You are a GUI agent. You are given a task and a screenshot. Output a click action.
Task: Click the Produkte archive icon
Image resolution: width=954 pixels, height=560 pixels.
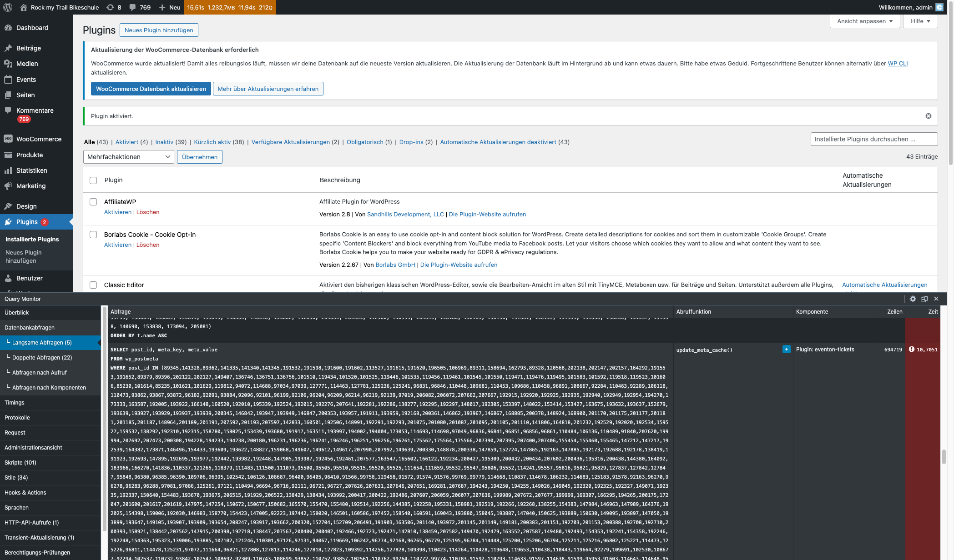point(8,155)
